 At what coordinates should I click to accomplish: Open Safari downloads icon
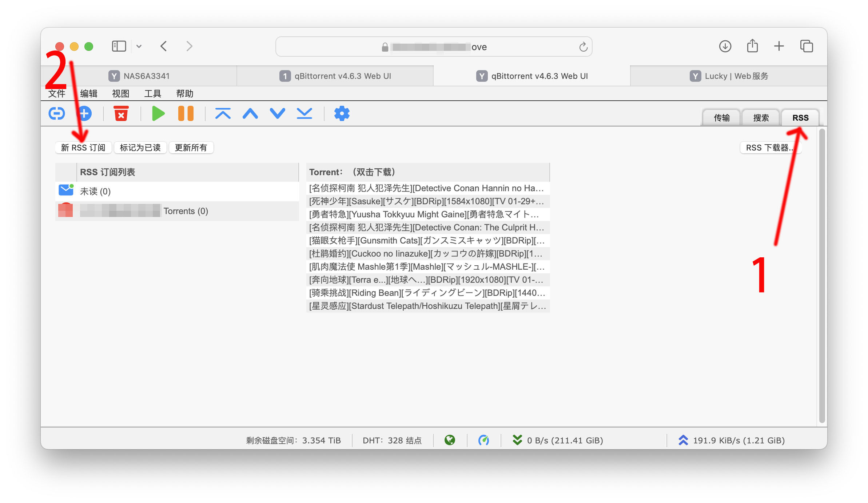[x=725, y=46]
